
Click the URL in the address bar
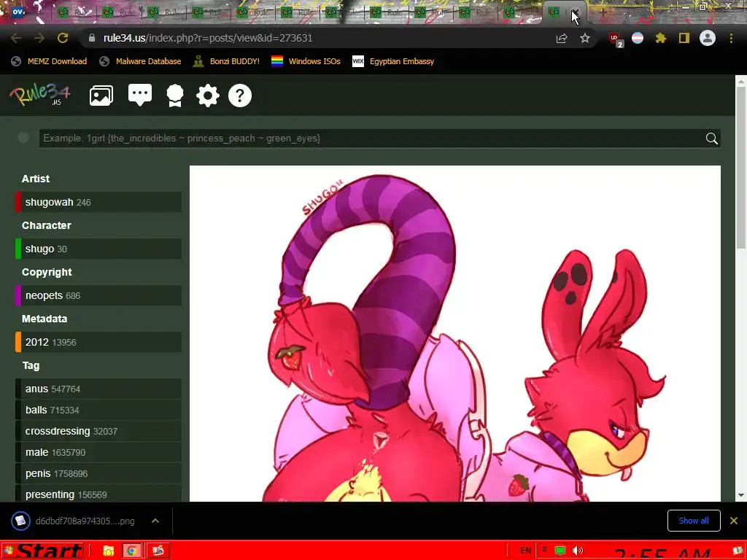point(208,38)
